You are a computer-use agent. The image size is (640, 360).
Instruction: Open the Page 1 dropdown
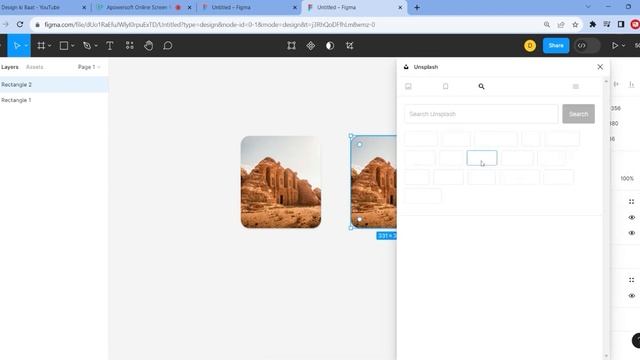click(x=89, y=67)
